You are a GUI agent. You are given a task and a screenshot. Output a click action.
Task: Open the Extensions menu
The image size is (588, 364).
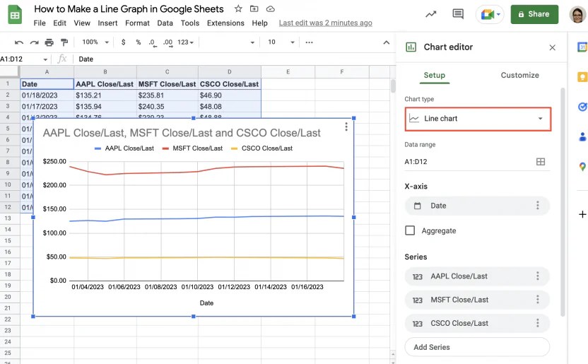point(225,23)
